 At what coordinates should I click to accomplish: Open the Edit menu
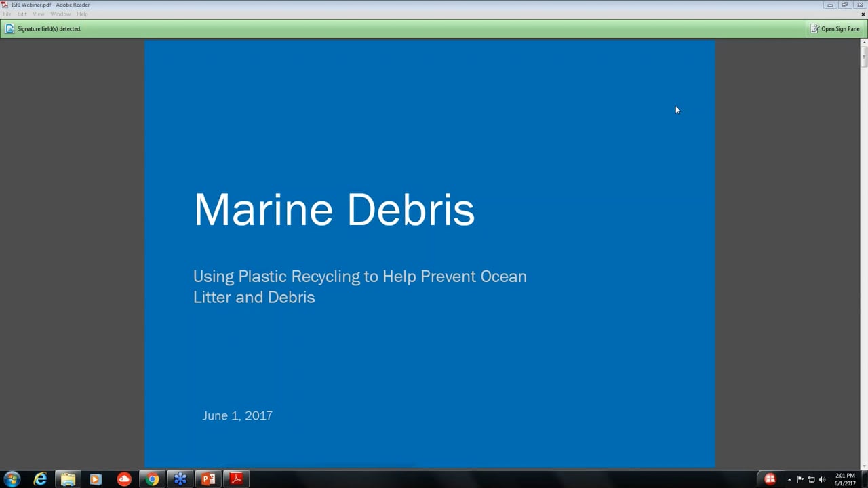[22, 14]
